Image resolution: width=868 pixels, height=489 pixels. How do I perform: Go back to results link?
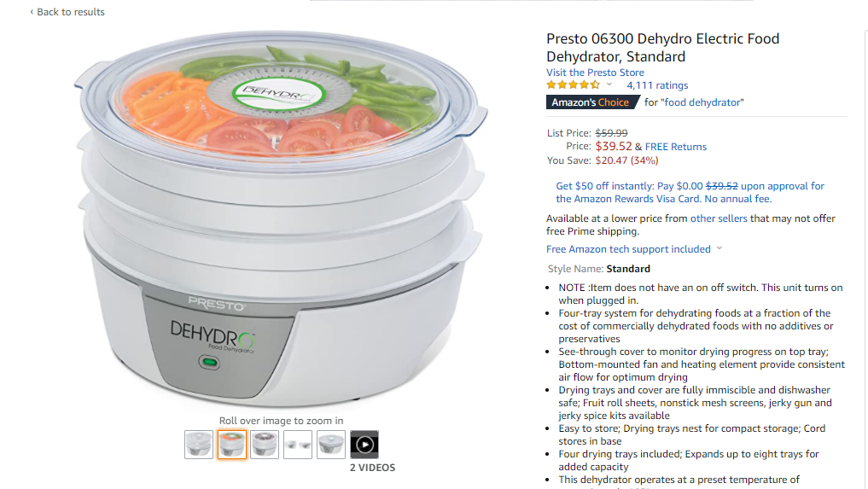tap(67, 12)
